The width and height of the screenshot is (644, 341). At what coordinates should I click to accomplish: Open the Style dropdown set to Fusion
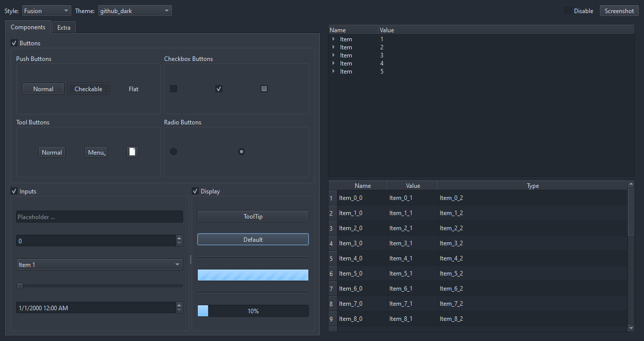[x=46, y=10]
